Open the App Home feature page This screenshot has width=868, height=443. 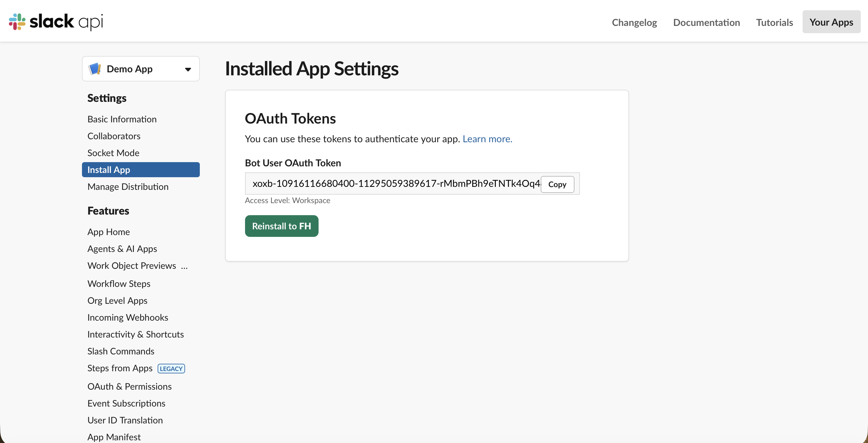coord(108,232)
